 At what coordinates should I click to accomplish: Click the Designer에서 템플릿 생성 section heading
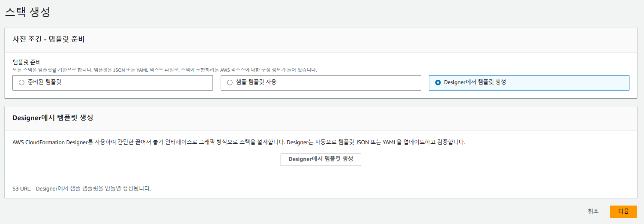click(53, 118)
